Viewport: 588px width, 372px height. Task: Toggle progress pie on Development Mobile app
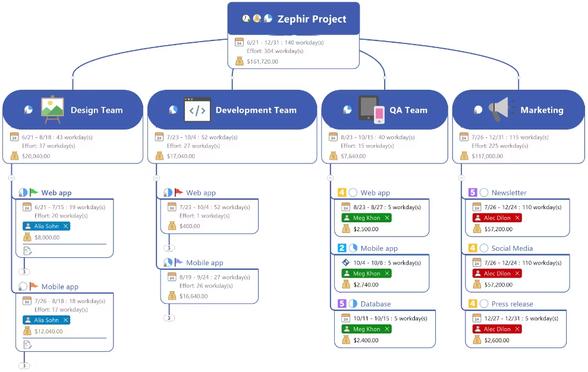(x=168, y=262)
